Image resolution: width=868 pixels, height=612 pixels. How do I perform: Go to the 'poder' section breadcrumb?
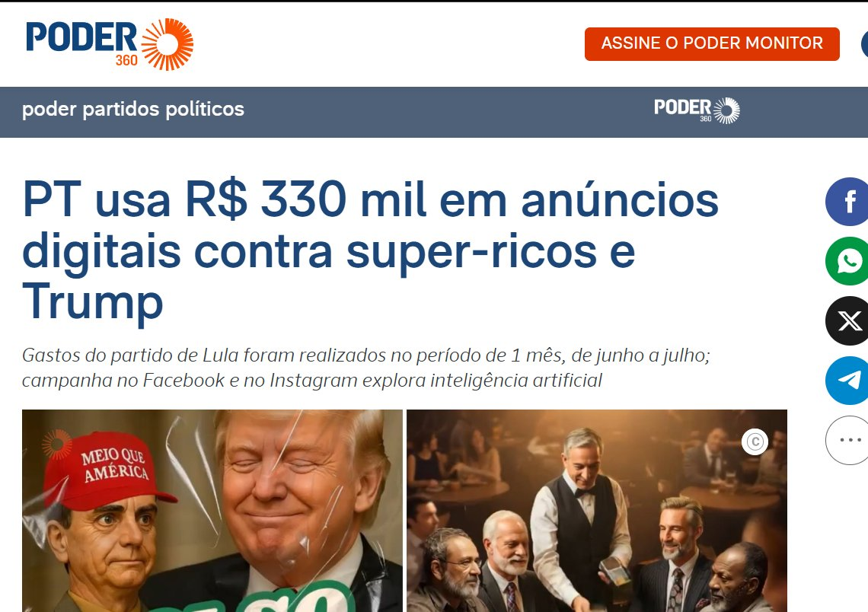pyautogui.click(x=49, y=110)
